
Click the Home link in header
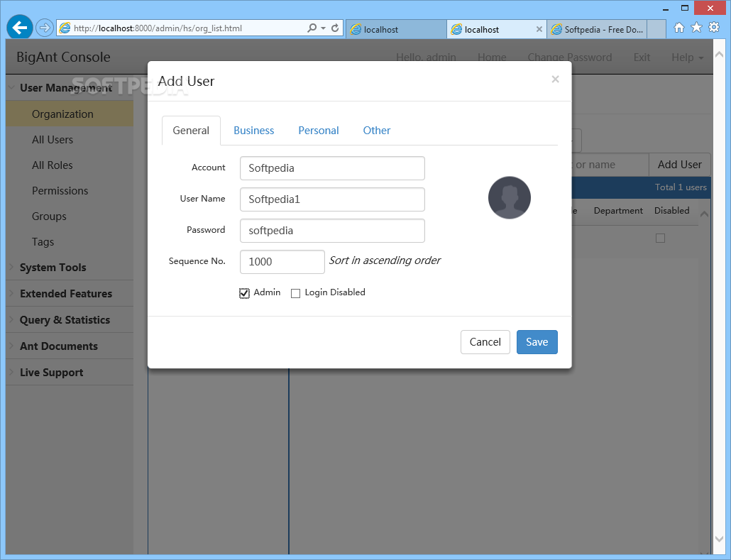click(x=492, y=57)
